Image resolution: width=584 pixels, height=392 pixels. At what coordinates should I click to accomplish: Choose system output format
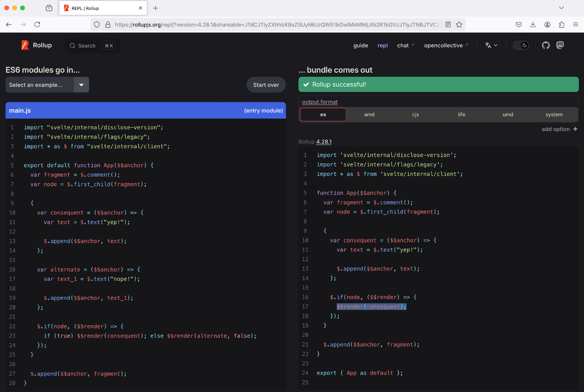[554, 114]
